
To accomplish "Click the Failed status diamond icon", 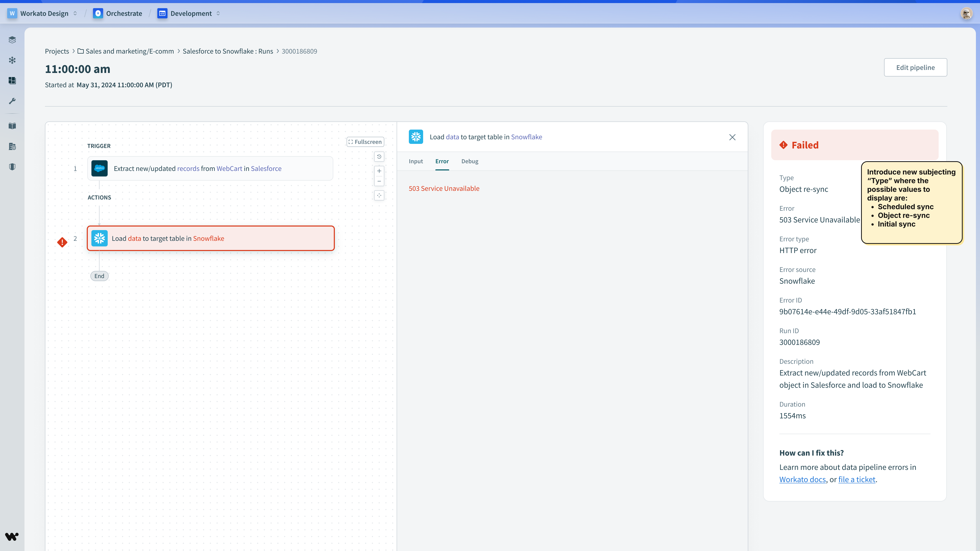I will (x=783, y=145).
